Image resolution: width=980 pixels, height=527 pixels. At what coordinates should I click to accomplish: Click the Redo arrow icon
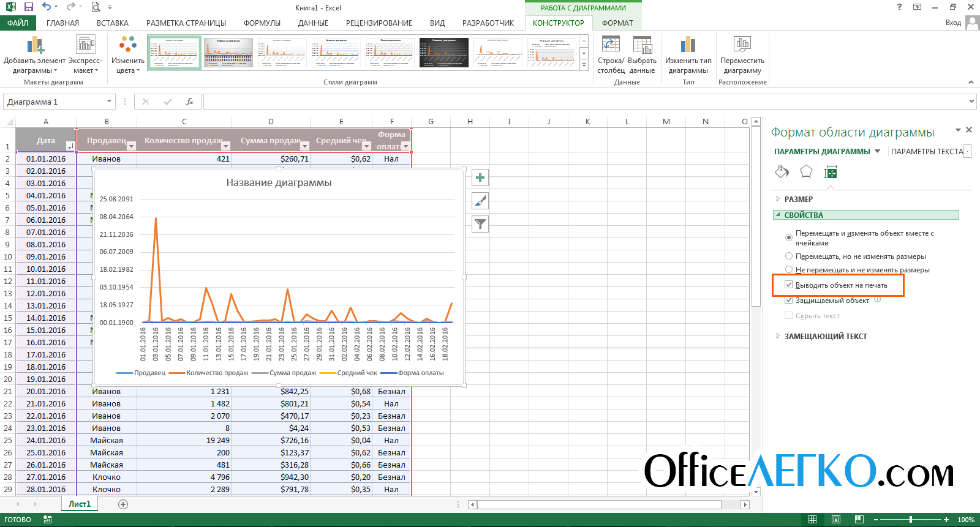point(70,7)
